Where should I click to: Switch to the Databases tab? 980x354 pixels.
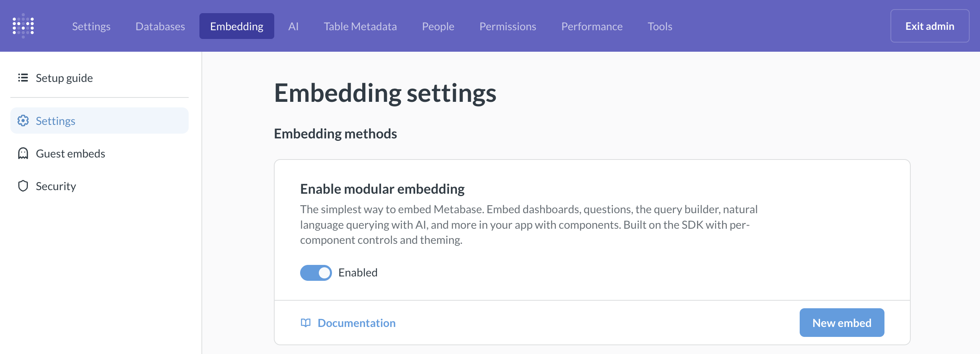160,26
